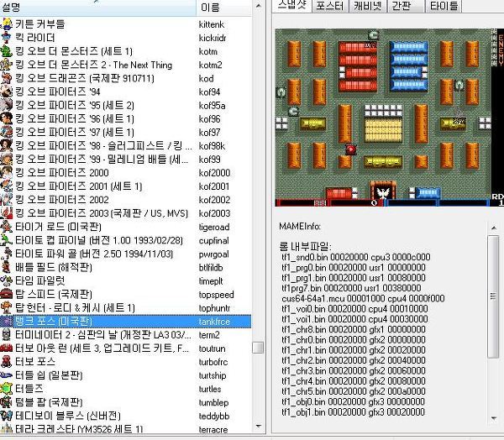Image resolution: width=504 pixels, height=440 pixels.
Task: Switch to the 타이틀 tab
Action: (x=444, y=6)
